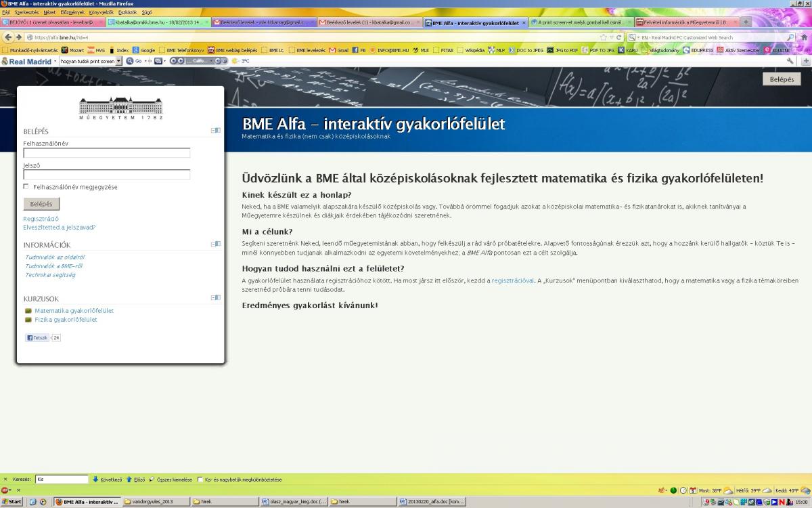This screenshot has width=812, height=508.
Task: Click the mail icon in the Real Madrid toolbar
Action: tap(158, 61)
